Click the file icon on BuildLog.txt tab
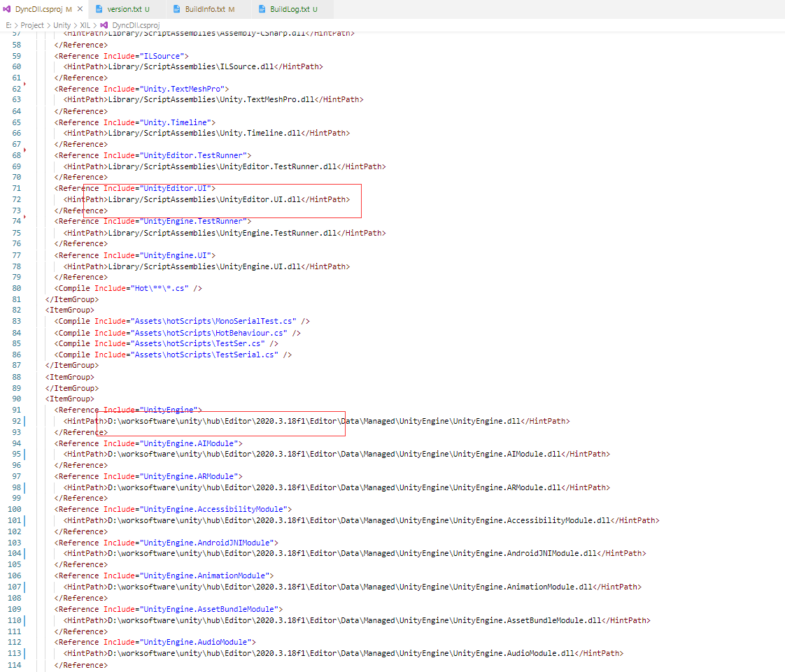785x672 pixels. click(262, 9)
